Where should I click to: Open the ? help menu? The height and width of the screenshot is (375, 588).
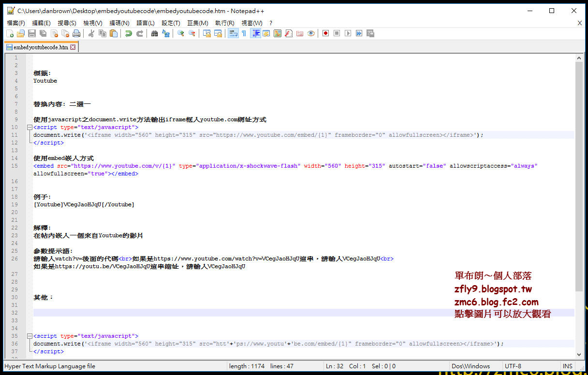[x=271, y=23]
